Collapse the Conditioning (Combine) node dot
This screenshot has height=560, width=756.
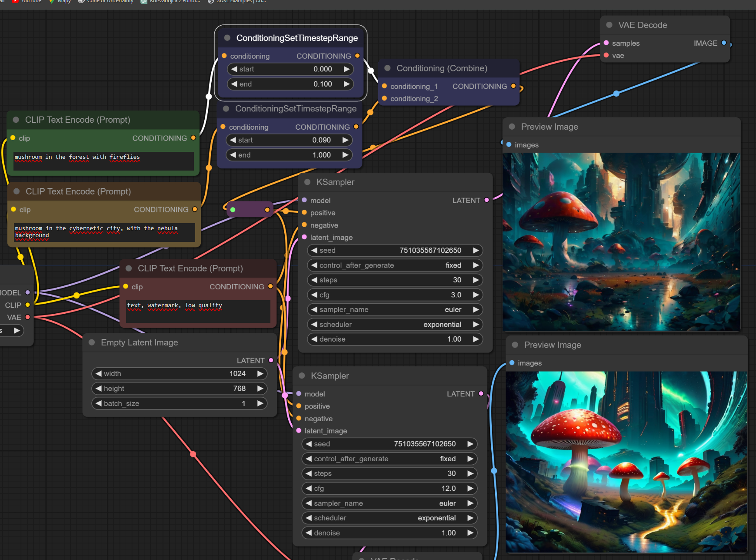click(x=387, y=68)
